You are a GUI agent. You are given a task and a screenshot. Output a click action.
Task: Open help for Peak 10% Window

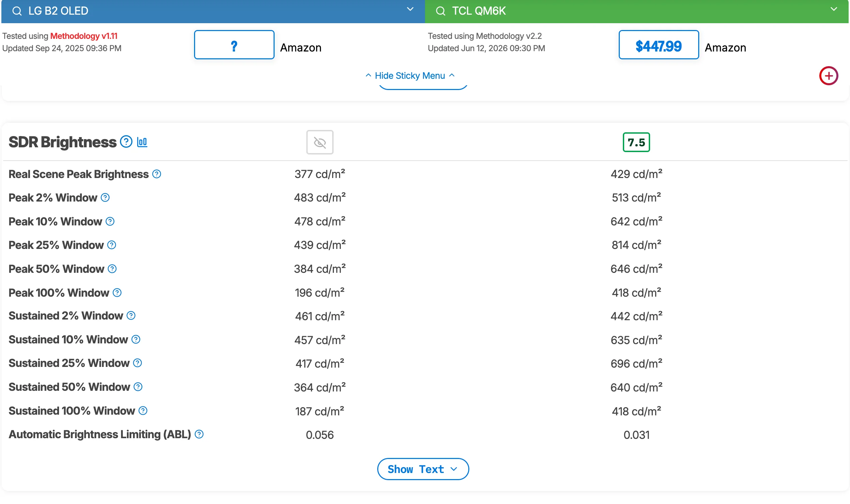pyautogui.click(x=110, y=222)
